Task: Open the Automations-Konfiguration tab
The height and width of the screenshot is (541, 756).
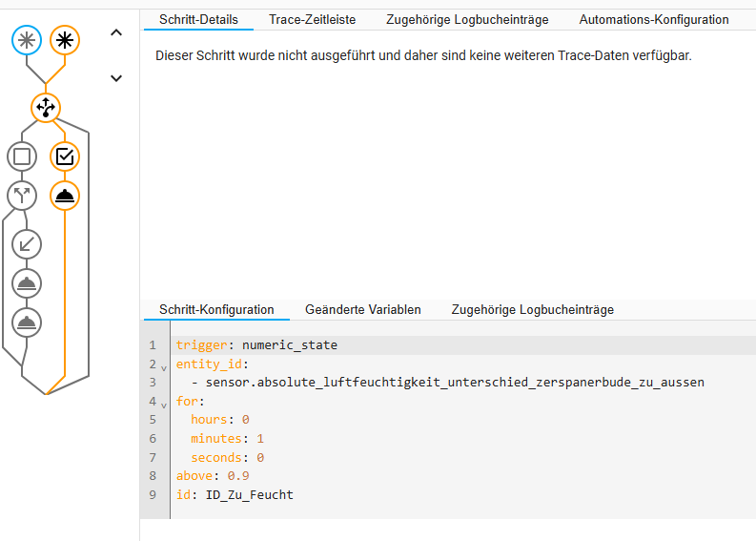Action: pyautogui.click(x=653, y=19)
